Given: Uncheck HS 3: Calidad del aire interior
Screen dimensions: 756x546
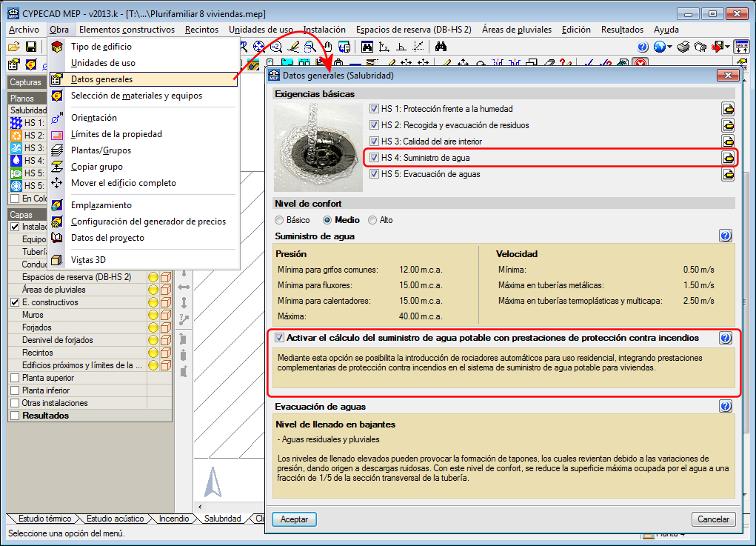Looking at the screenshot, I should point(375,142).
